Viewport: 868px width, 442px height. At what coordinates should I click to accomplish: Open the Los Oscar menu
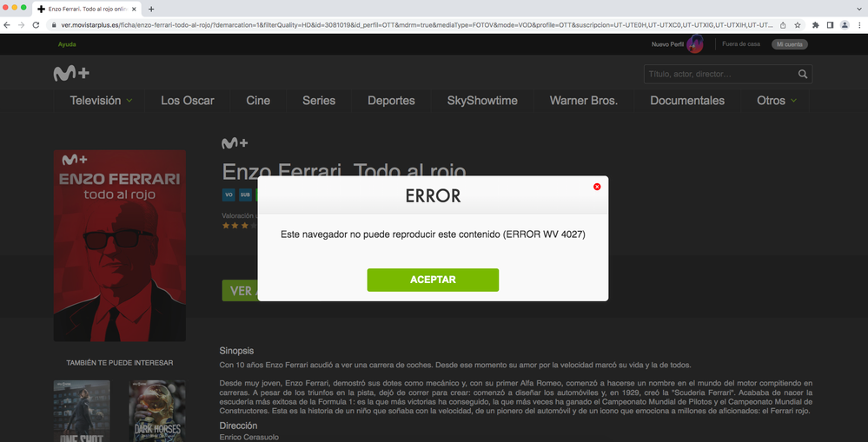click(x=188, y=101)
